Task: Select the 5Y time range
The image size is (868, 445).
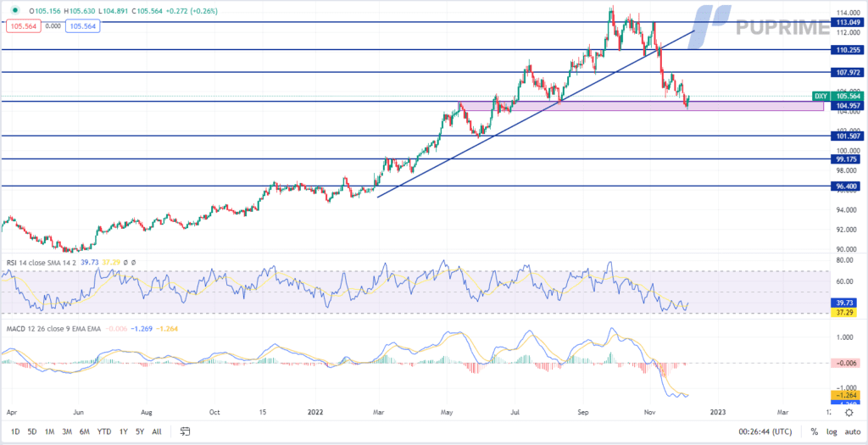Action: [140, 431]
